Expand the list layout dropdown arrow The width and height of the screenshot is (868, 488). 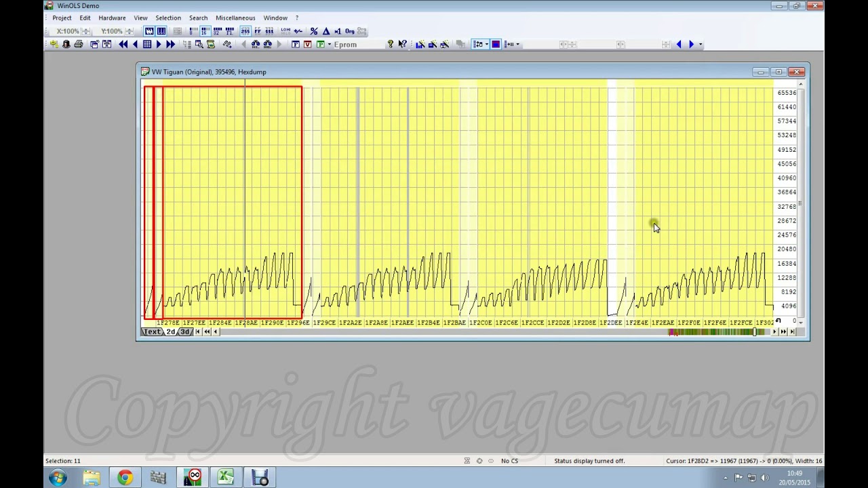[486, 44]
